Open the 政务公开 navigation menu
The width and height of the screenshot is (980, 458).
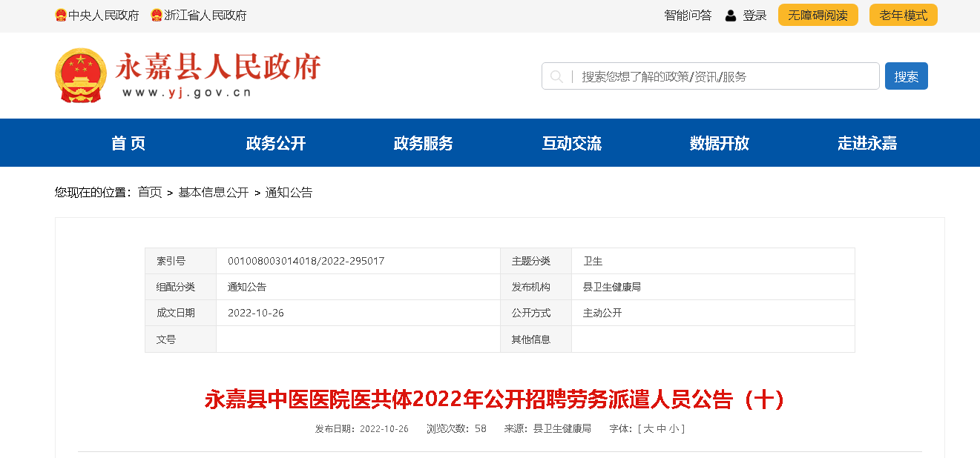[276, 144]
